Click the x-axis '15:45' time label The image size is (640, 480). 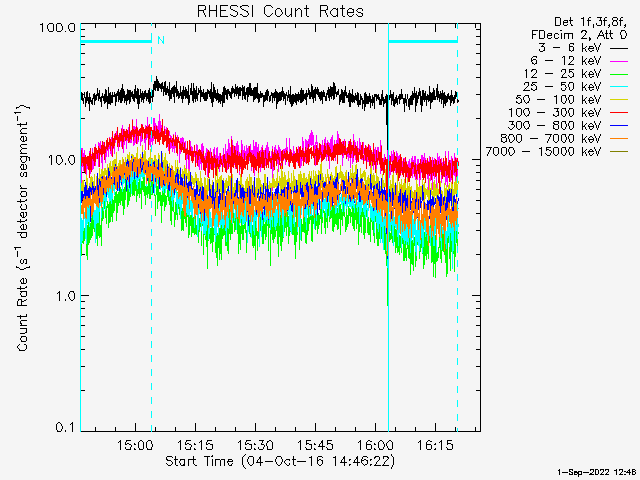pyautogui.click(x=316, y=445)
